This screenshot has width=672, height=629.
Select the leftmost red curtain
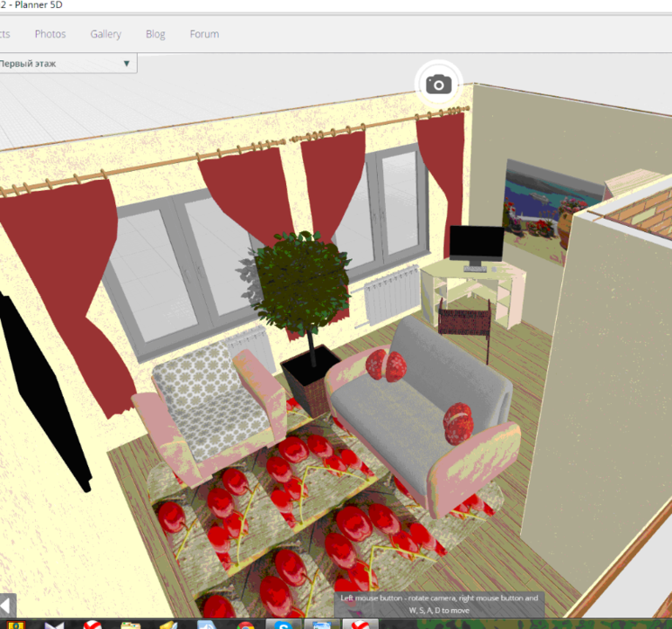coord(65,262)
